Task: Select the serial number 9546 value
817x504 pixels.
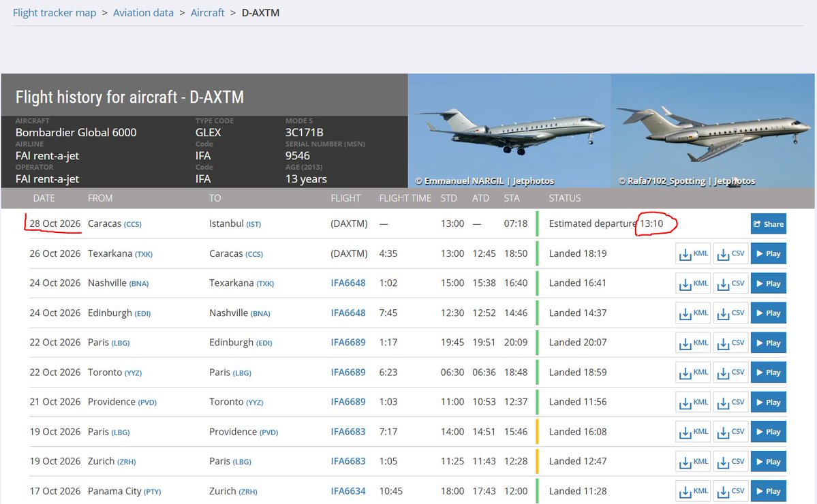Action: click(x=298, y=156)
